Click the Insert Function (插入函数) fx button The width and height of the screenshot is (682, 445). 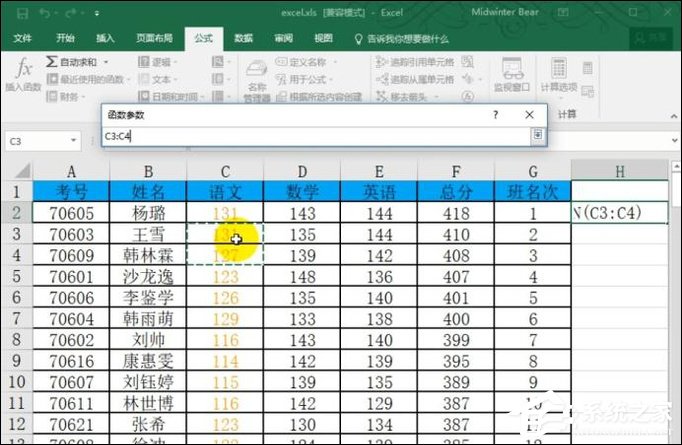tap(23, 74)
